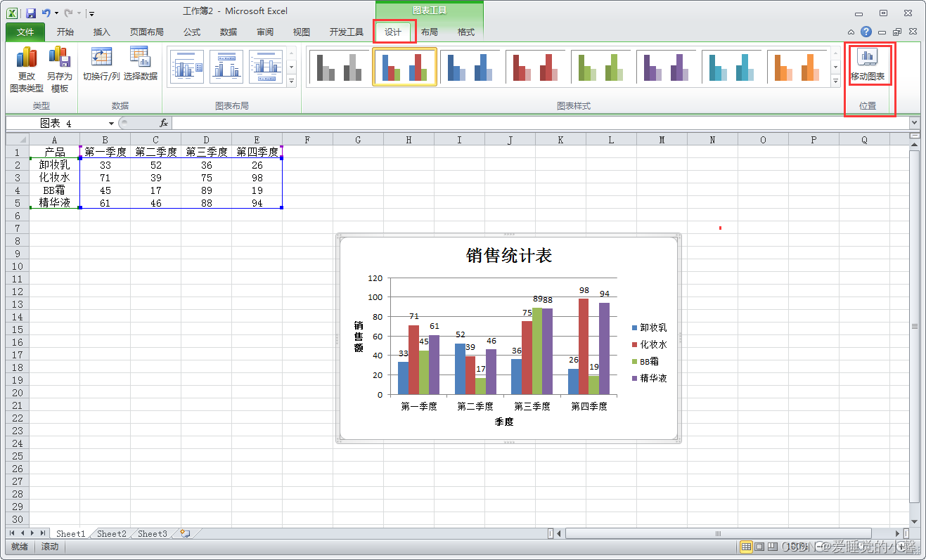Click the Undo arrow icon
This screenshot has width=926, height=560.
click(x=46, y=13)
